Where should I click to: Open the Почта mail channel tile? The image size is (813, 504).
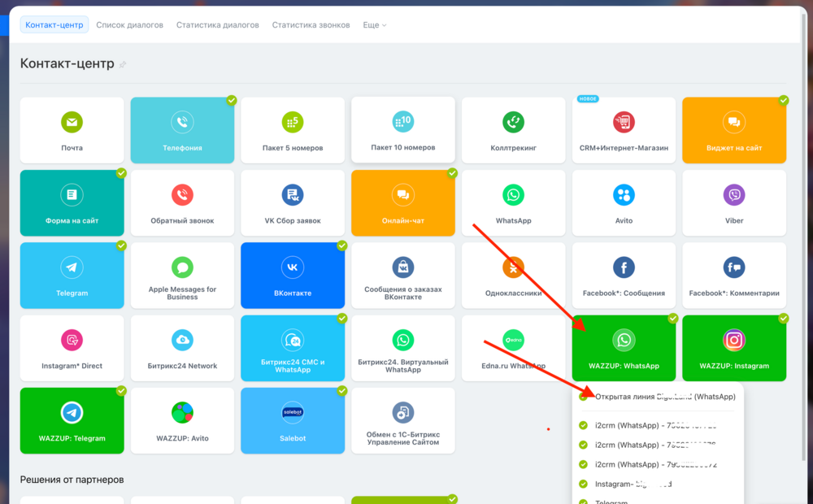point(72,130)
